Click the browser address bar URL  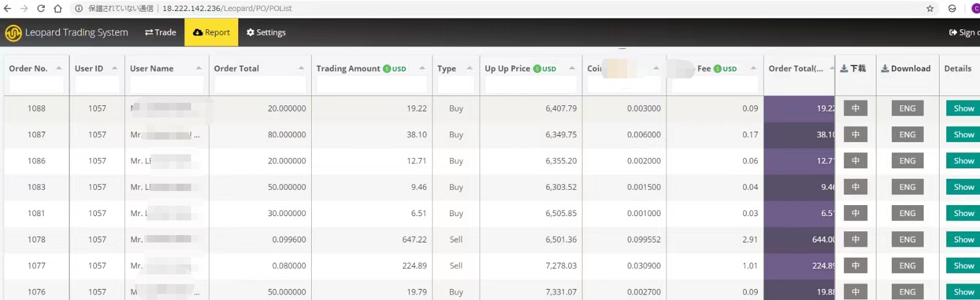coord(227,9)
